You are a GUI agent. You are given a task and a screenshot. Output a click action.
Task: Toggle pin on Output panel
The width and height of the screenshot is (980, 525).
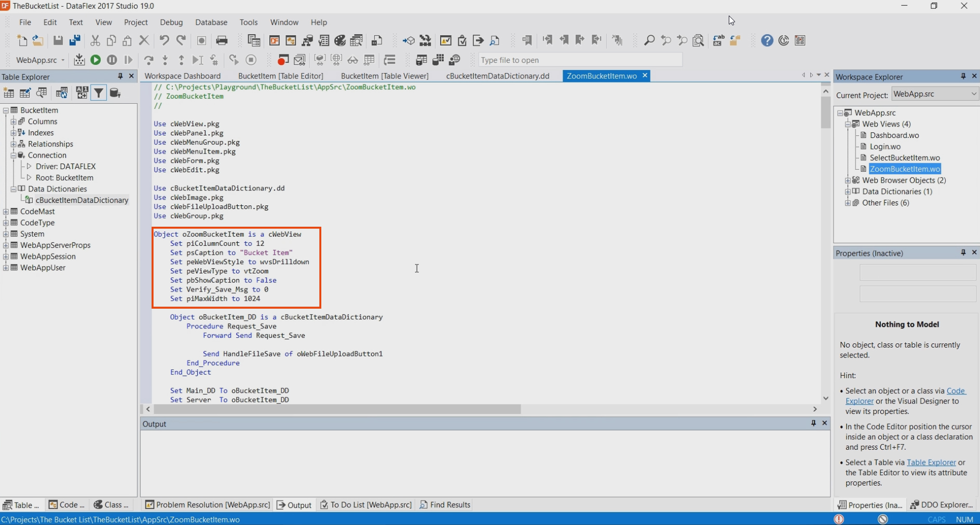[813, 423]
